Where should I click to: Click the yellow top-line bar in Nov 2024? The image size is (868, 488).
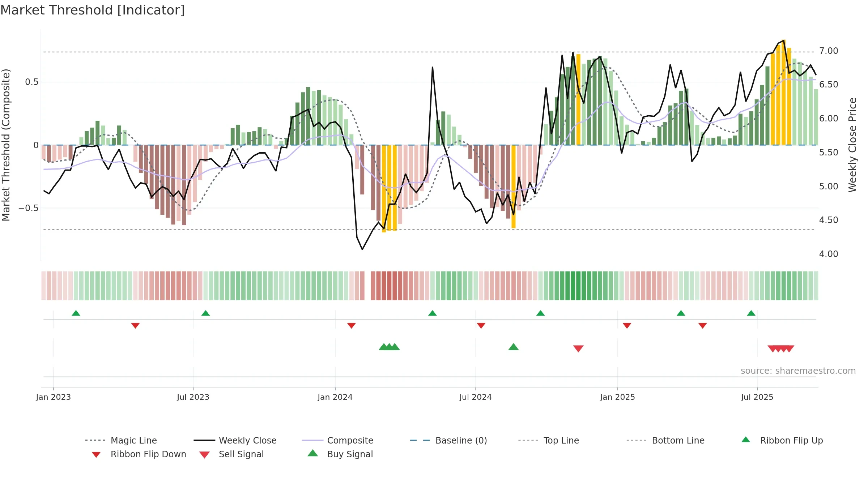point(578,99)
